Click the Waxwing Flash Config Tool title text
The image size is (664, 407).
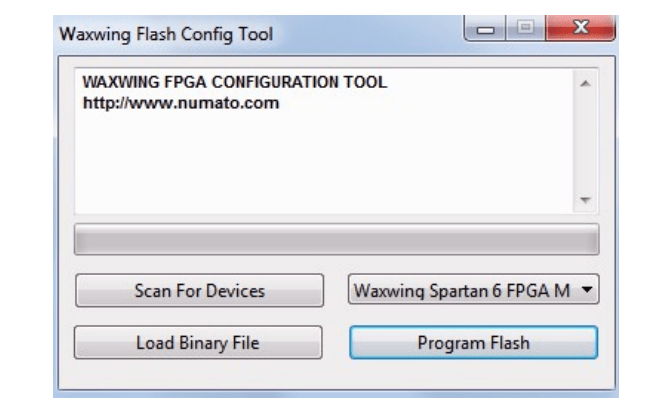coord(166,34)
